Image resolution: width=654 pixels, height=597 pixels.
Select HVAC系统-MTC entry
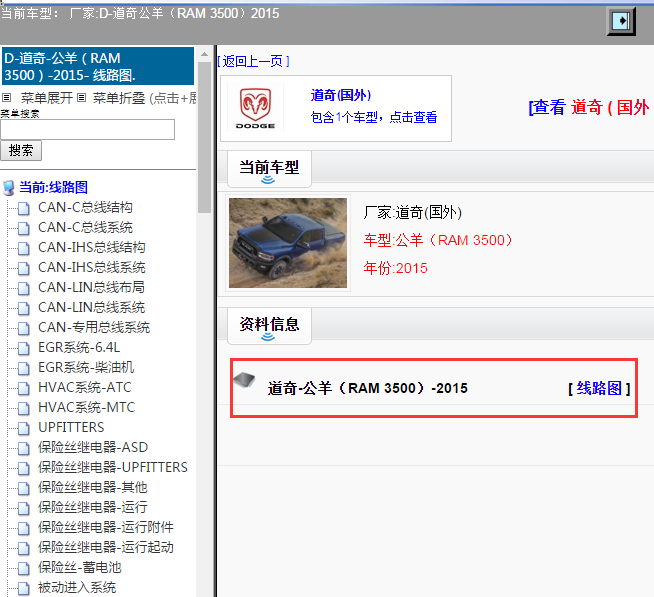[86, 408]
